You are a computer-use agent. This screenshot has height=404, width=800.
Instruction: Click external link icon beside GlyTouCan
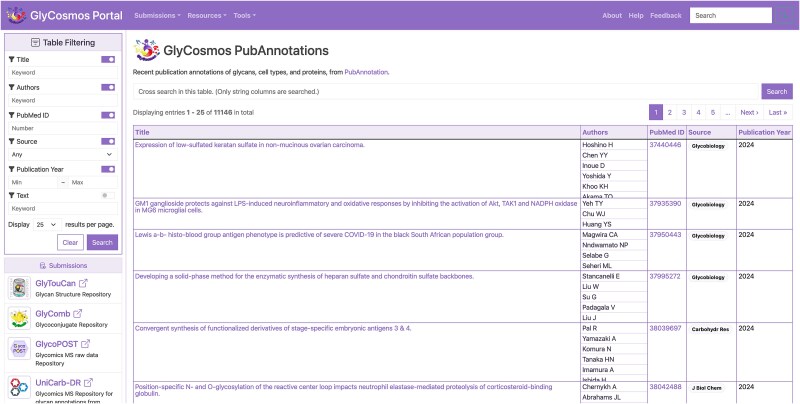coord(83,283)
